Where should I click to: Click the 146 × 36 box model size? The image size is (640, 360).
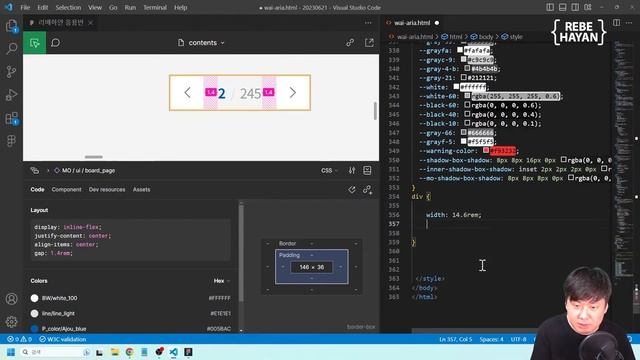[x=311, y=267]
